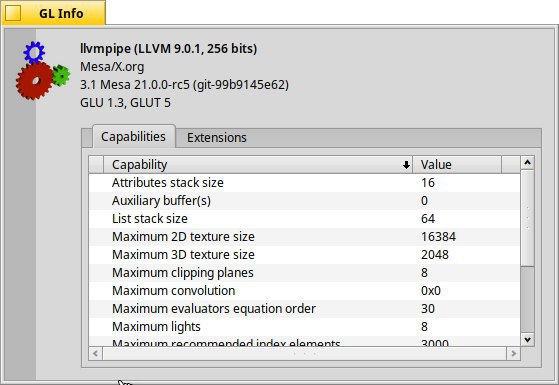The height and width of the screenshot is (385, 559).
Task: Click the yellow window-tab close box
Action: pos(13,13)
